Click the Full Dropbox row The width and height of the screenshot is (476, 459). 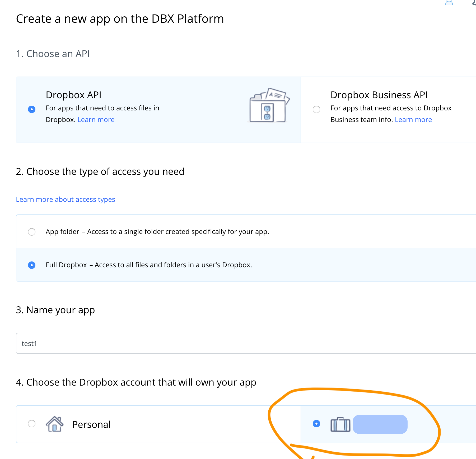(x=148, y=265)
